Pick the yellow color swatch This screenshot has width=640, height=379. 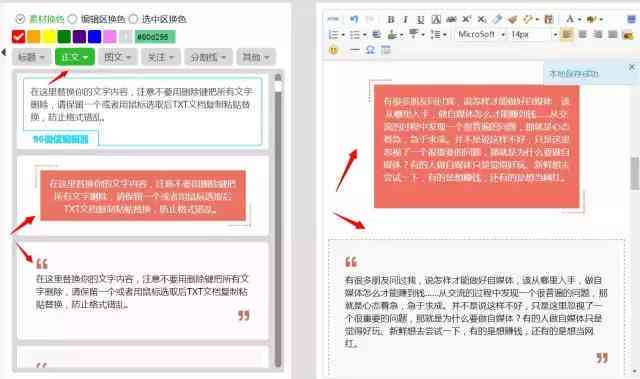click(x=49, y=37)
